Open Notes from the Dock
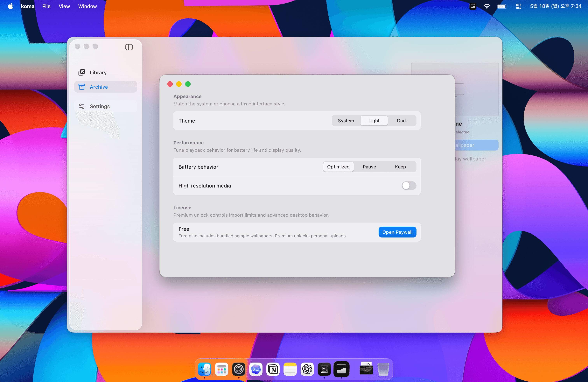The height and width of the screenshot is (382, 588). pos(290,369)
